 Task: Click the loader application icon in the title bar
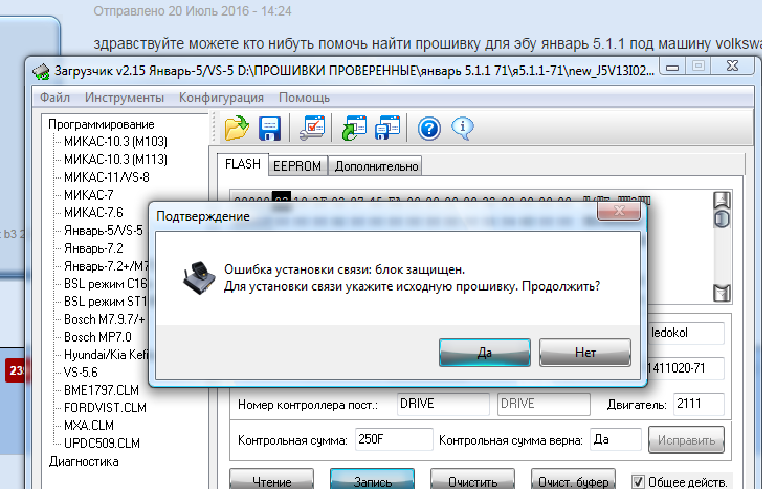(41, 71)
